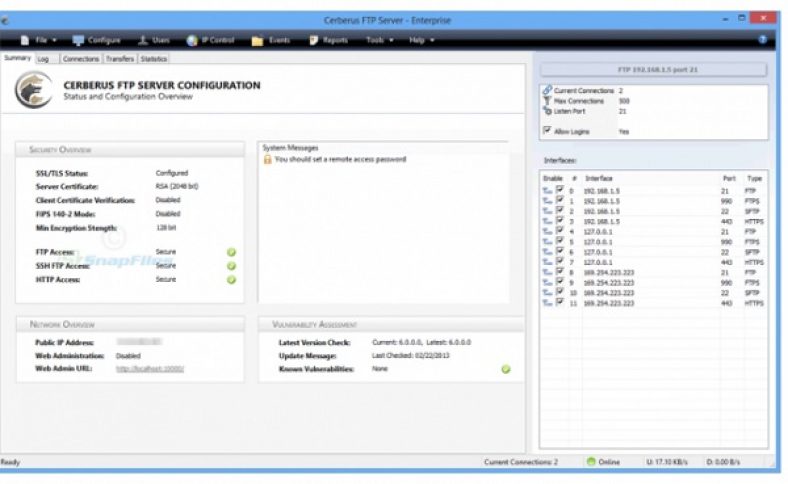
Task: Toggle enable checkbox for interface 3 (192.168.1.5 HTTPS)
Action: (559, 221)
